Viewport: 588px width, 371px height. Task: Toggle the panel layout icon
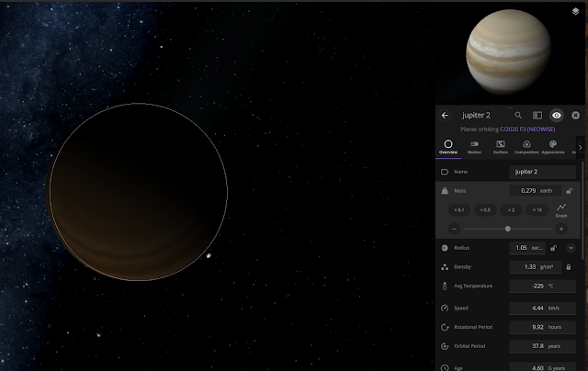coord(537,116)
